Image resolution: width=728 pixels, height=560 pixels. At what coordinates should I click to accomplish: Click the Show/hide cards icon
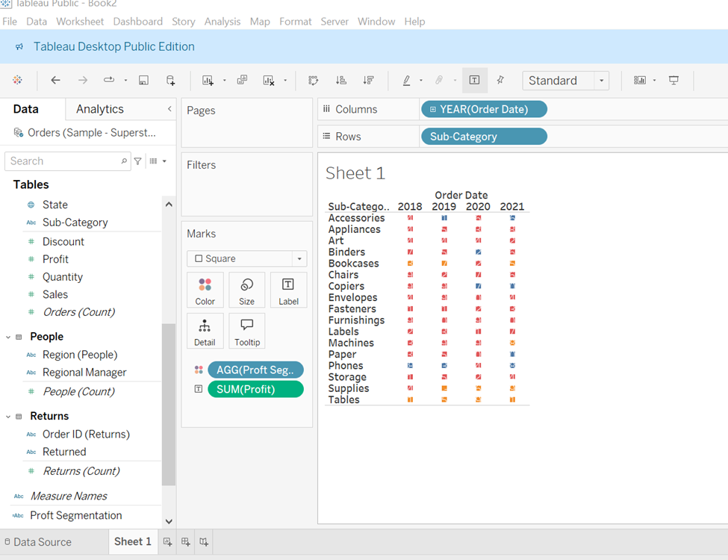pyautogui.click(x=640, y=81)
